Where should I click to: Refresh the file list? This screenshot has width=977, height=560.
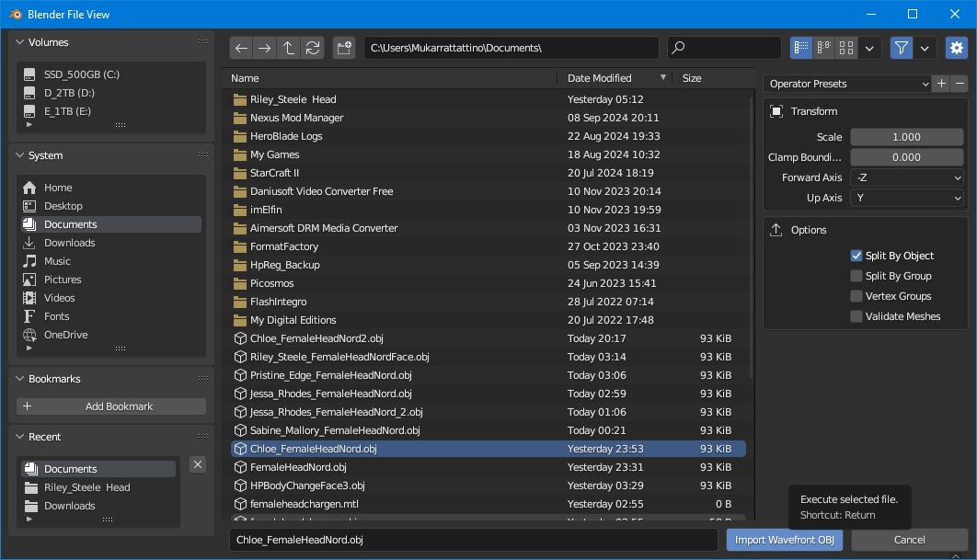[x=313, y=48]
